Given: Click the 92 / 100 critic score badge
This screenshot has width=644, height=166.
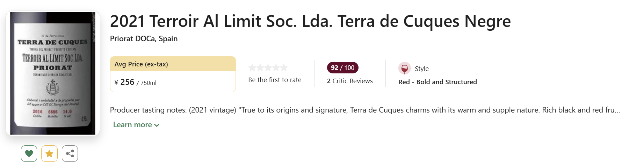Looking at the screenshot, I should tap(342, 68).
